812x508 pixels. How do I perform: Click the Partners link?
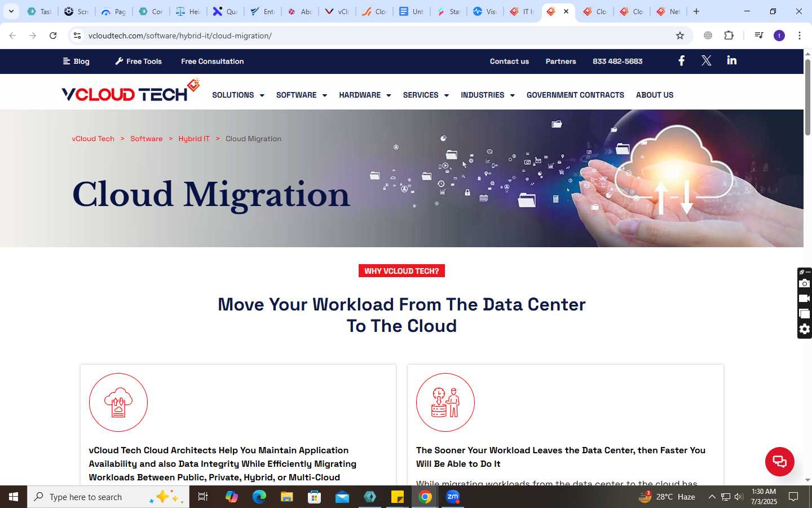click(561, 61)
